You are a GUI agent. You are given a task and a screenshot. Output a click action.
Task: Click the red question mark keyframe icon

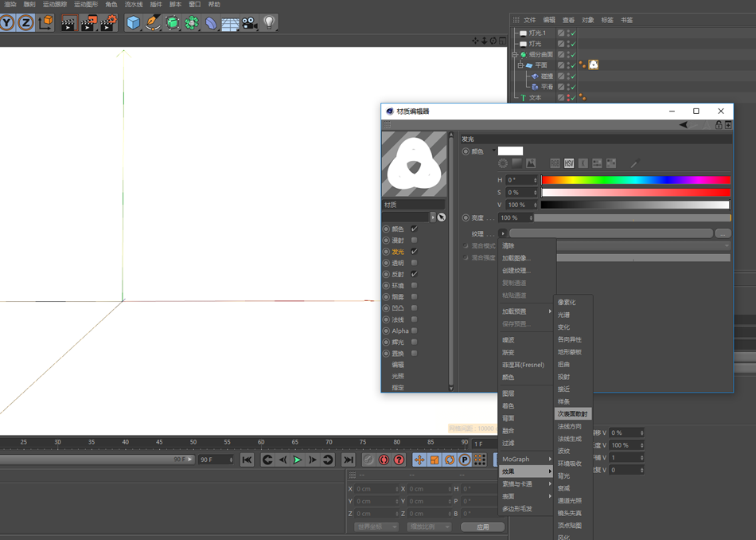(x=399, y=460)
